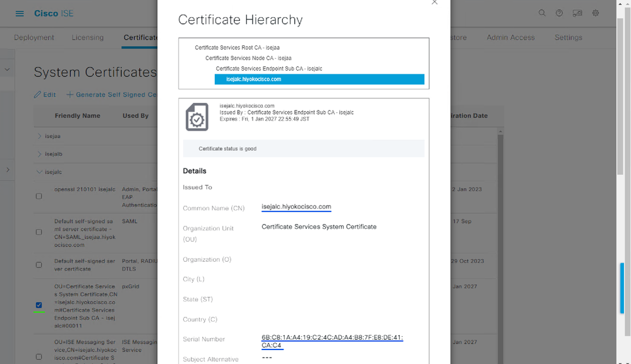Collapse the isejalc node group

coord(39,172)
